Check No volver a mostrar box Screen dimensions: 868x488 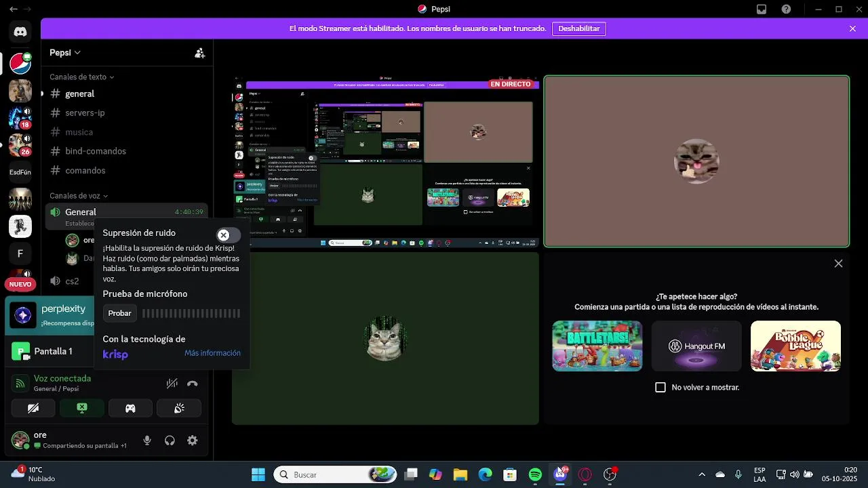pos(660,387)
